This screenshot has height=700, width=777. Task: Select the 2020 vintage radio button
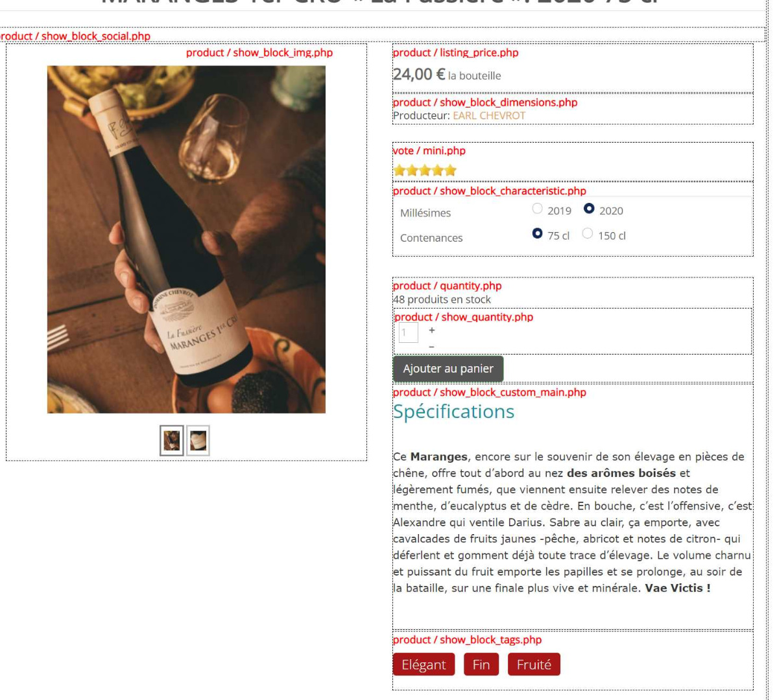(x=589, y=209)
